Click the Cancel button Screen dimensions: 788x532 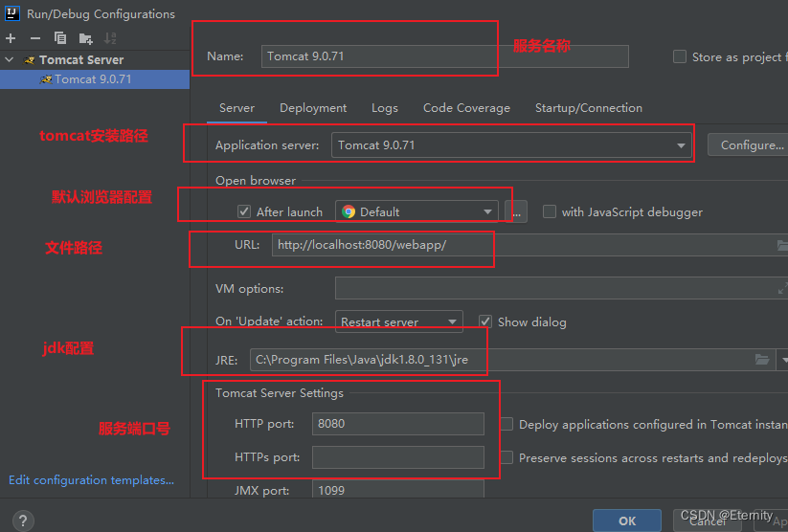pos(707,521)
